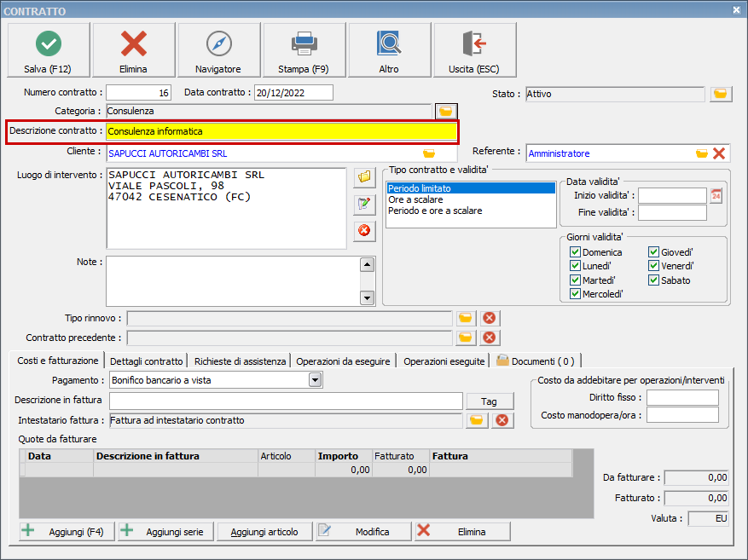Click the Importo column header

(343, 456)
